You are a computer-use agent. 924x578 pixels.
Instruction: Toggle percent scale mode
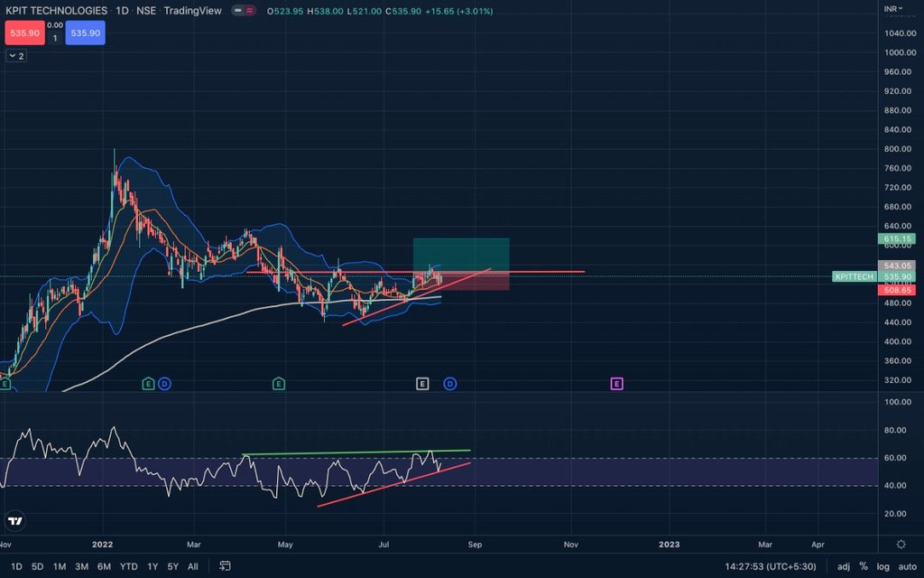(x=864, y=567)
